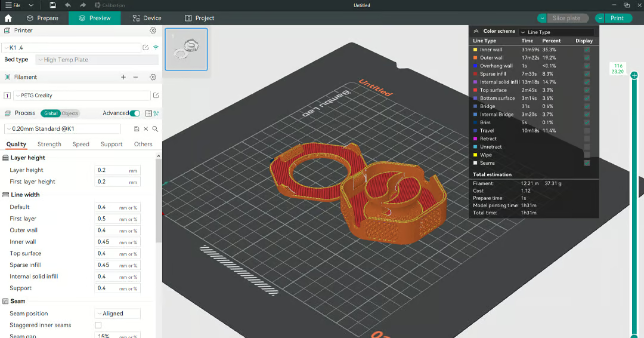Edit the PETG Creality filament preset
This screenshot has width=644, height=338.
click(x=156, y=96)
